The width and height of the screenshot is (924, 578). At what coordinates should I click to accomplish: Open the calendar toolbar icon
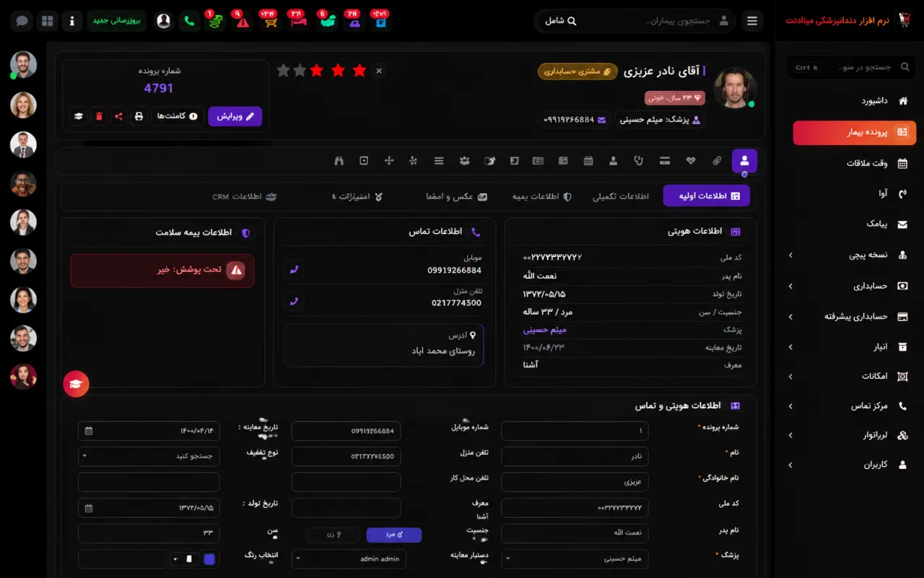tap(588, 161)
